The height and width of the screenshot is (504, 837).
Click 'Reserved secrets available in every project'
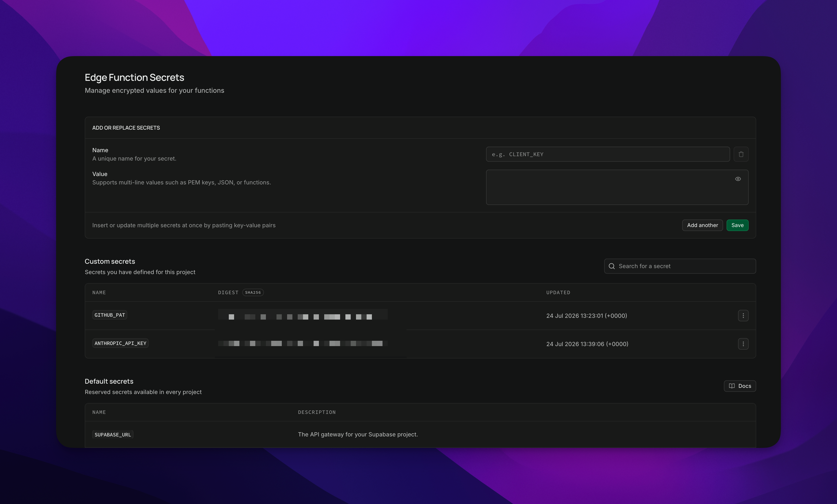point(143,392)
